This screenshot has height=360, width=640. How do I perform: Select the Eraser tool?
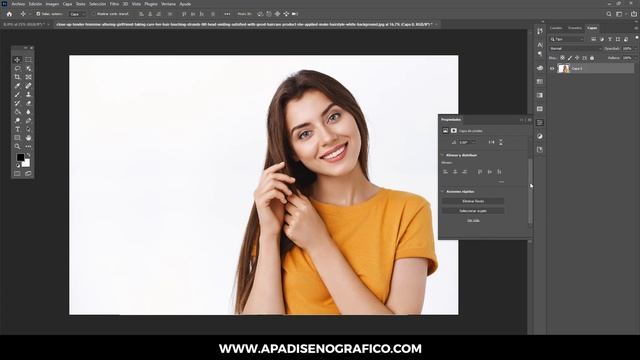point(28,103)
